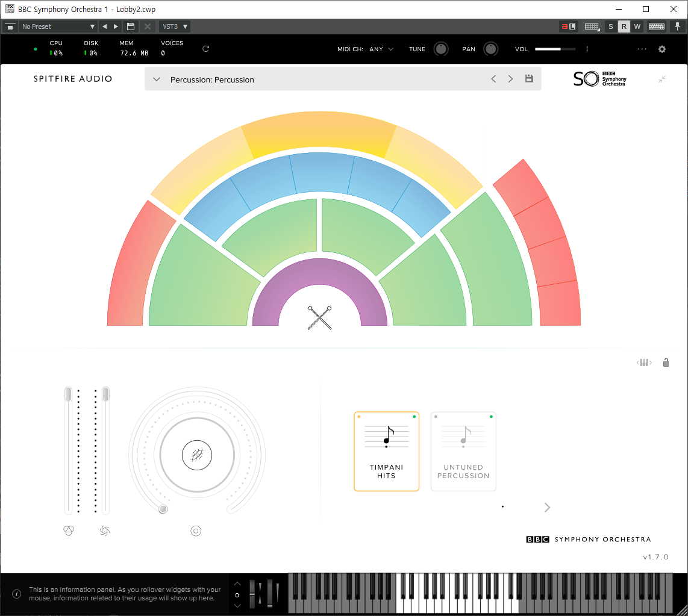Click the big knob center icon
Viewport: 688px width, 616px height.
coord(197,455)
